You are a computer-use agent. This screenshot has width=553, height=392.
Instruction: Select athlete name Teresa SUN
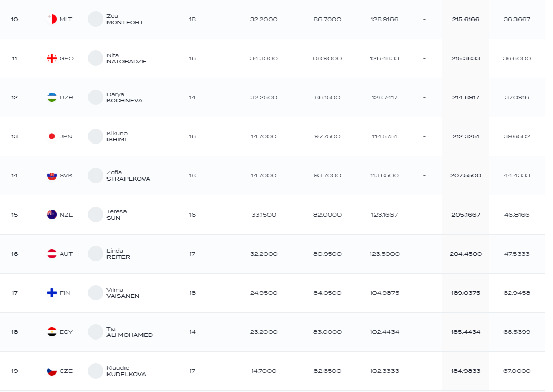[116, 215]
